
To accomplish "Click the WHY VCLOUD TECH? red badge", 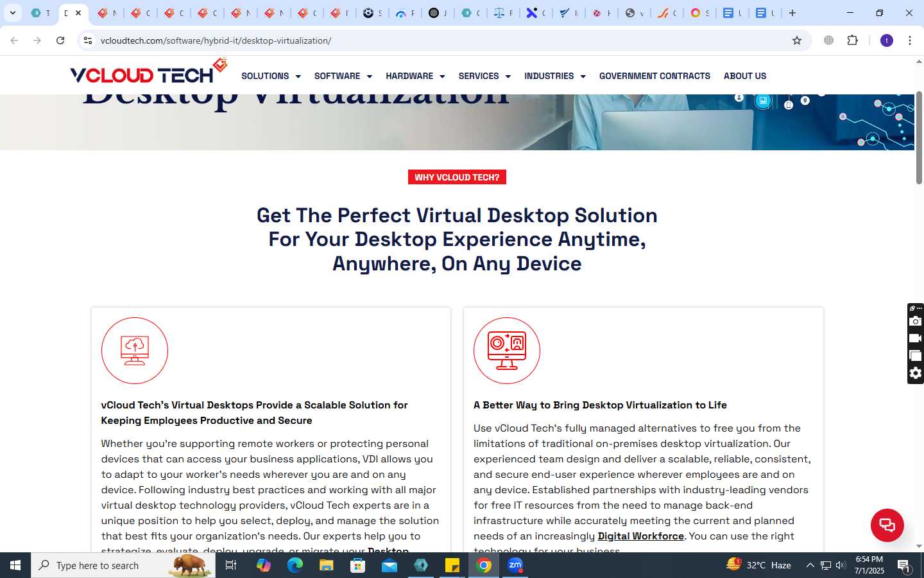I will [x=457, y=177].
